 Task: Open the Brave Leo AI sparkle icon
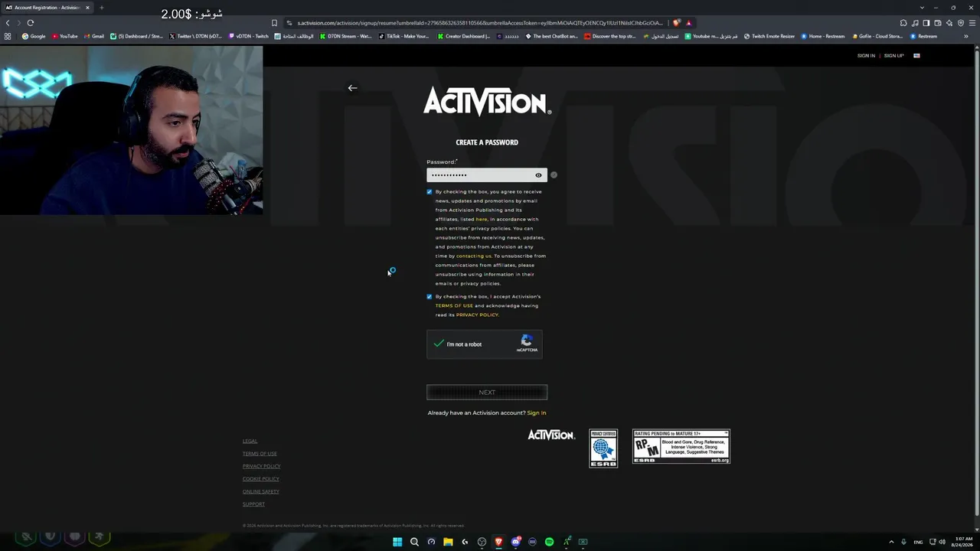coord(949,23)
